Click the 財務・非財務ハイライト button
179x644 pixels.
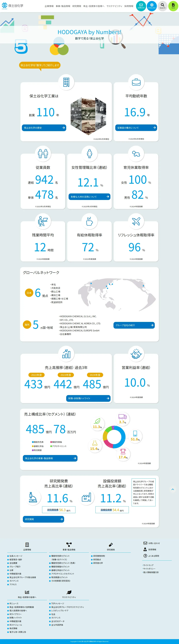click(88, 398)
